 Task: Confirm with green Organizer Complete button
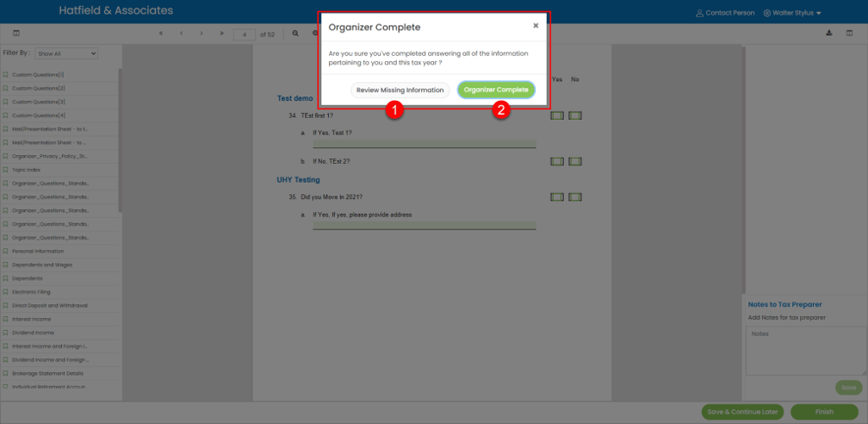[x=496, y=90]
